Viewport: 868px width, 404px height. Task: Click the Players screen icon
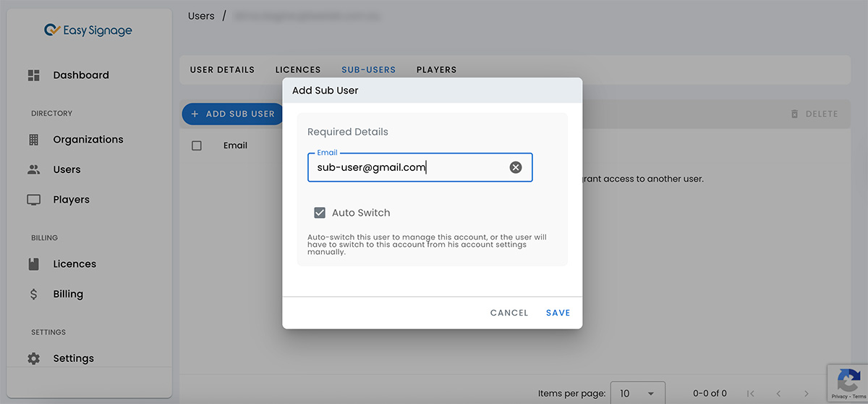(x=33, y=200)
